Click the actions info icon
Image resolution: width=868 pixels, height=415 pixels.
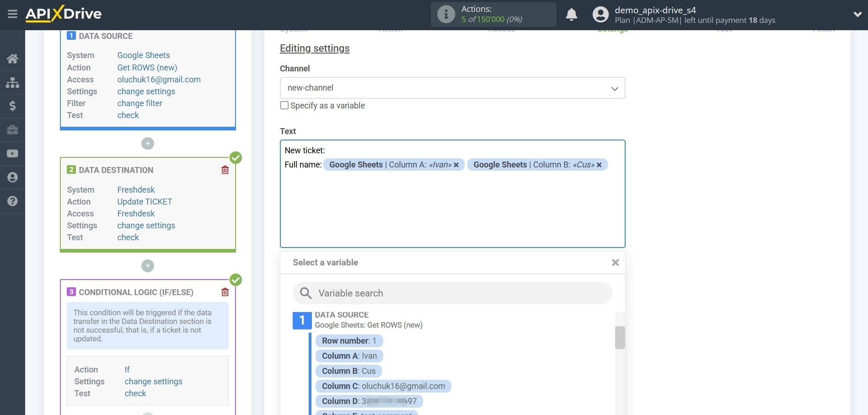point(446,14)
